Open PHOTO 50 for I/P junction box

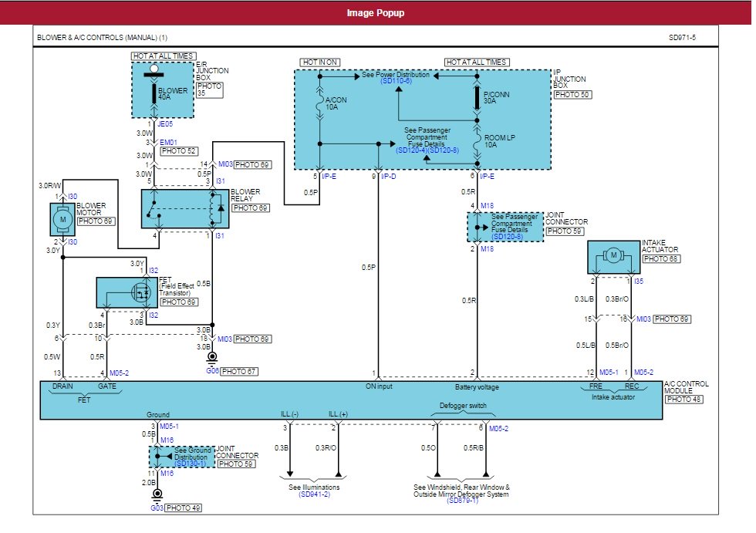point(572,94)
